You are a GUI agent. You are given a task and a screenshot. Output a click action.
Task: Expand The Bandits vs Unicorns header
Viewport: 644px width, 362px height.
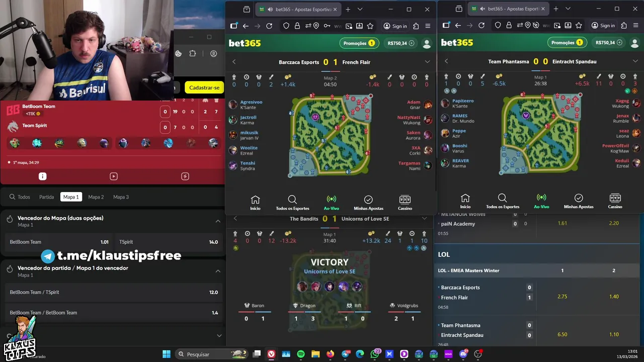(x=424, y=219)
